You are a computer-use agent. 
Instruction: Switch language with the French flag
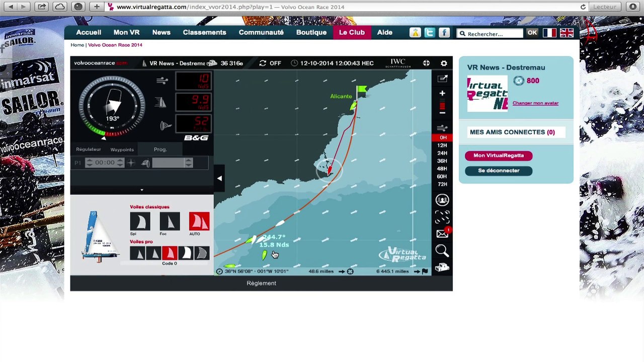pos(549,33)
